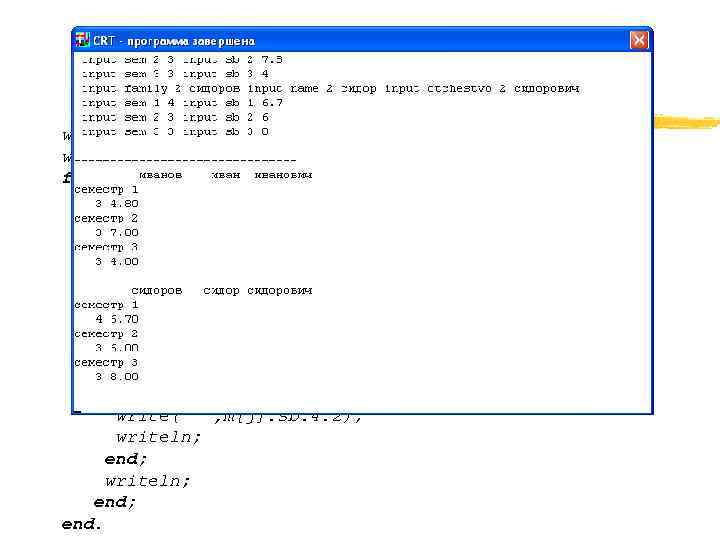Click the name line 'сидоров сидор сидорович'
Screen dimensions: 720x540
coord(222,291)
